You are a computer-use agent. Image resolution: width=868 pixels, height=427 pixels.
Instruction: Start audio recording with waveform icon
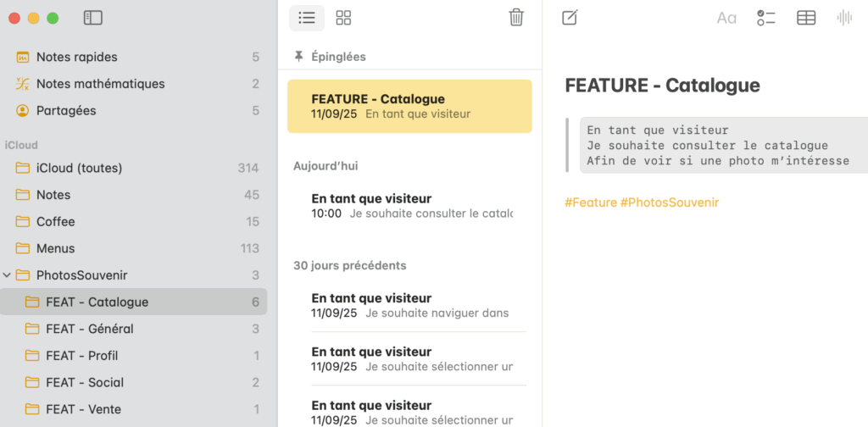(844, 18)
